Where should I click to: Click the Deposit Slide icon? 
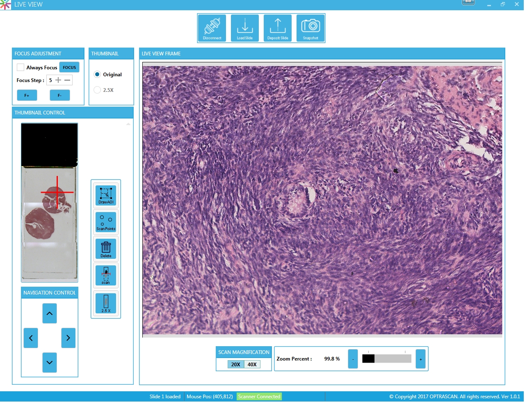(278, 28)
